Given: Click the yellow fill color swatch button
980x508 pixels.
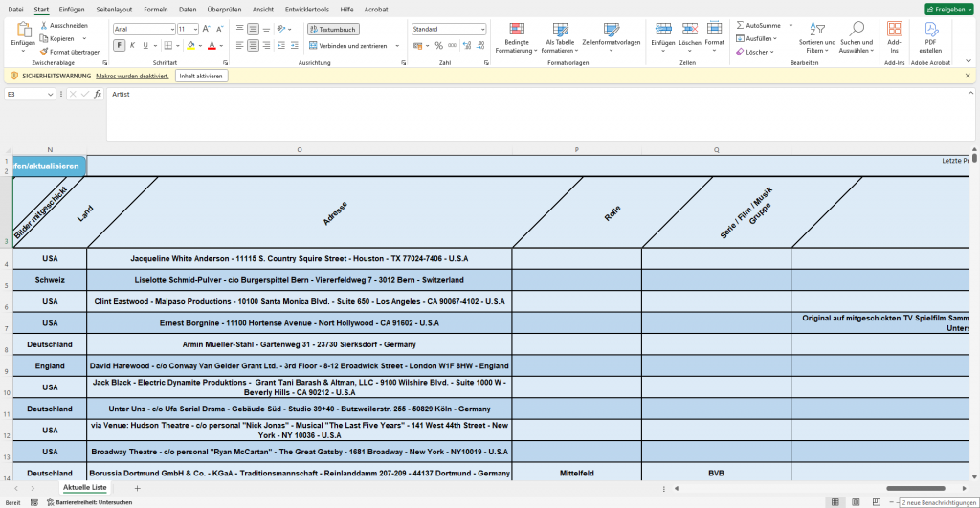Looking at the screenshot, I should click(191, 45).
